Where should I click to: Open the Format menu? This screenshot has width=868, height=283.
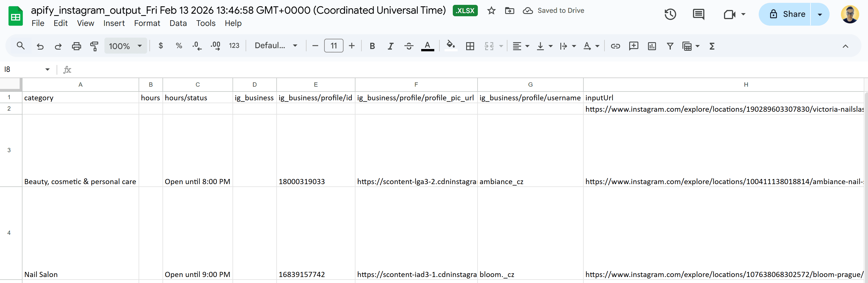pyautogui.click(x=147, y=23)
